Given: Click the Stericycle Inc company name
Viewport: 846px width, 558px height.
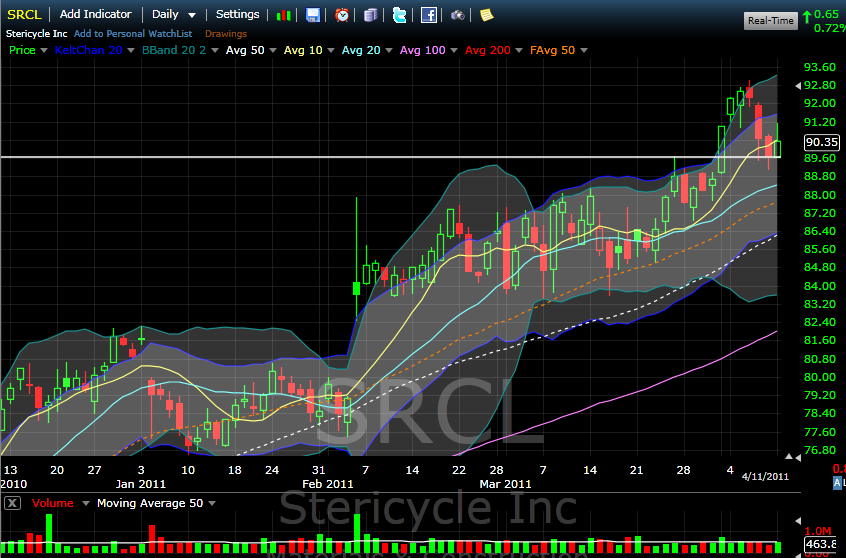Looking at the screenshot, I should coord(37,33).
